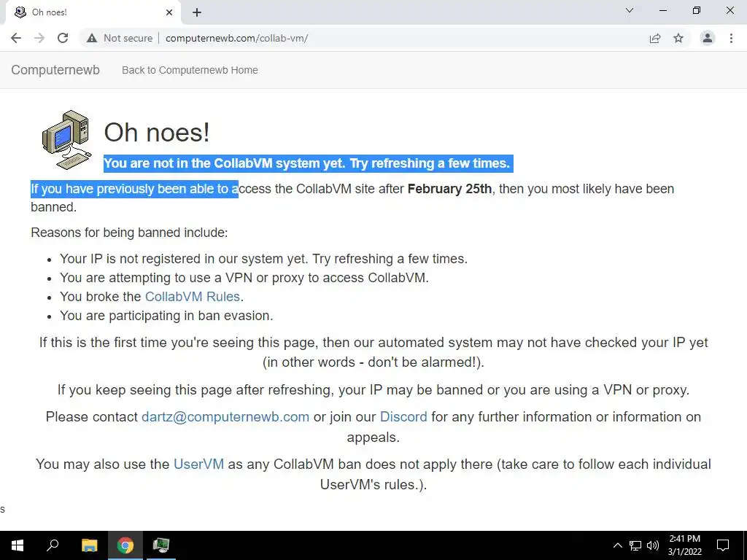Click the dartz@computernewb.com email link
Image resolution: width=747 pixels, height=560 pixels.
(225, 416)
